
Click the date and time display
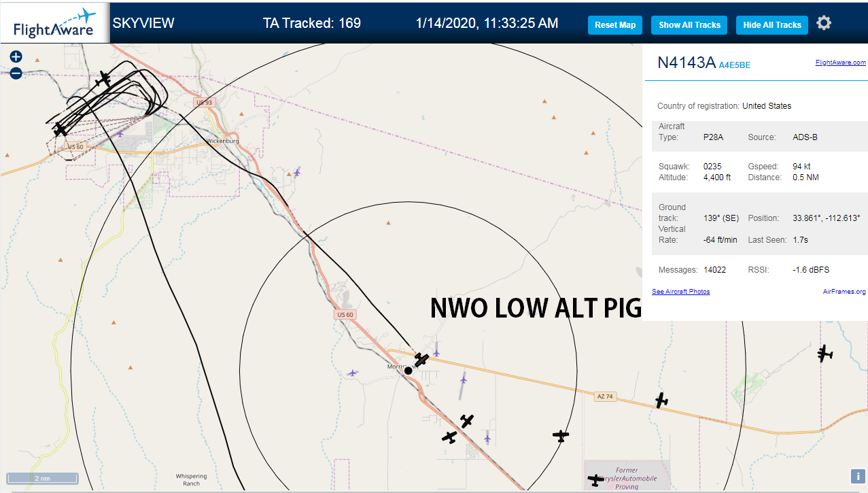(x=487, y=23)
